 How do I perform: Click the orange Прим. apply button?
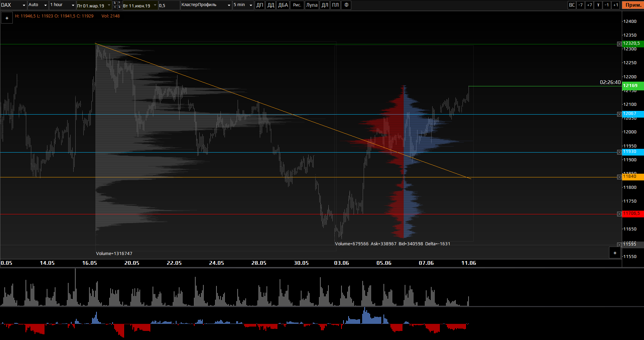633,5
